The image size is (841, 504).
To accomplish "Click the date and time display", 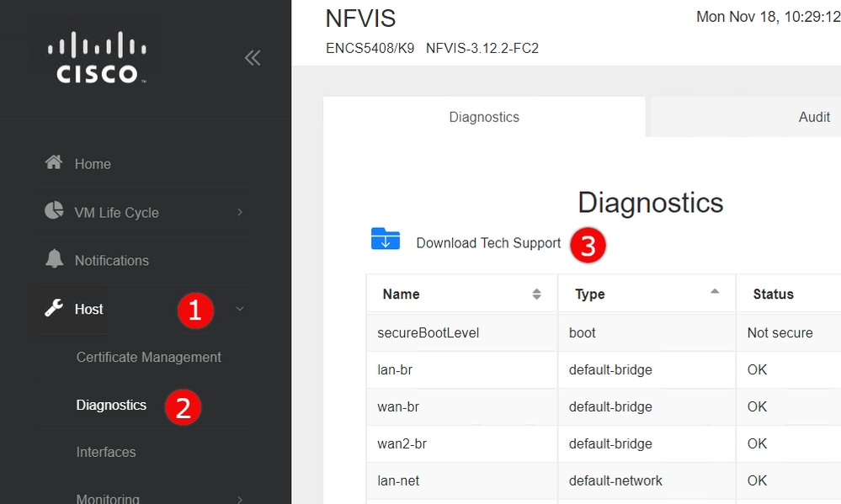I will point(769,17).
